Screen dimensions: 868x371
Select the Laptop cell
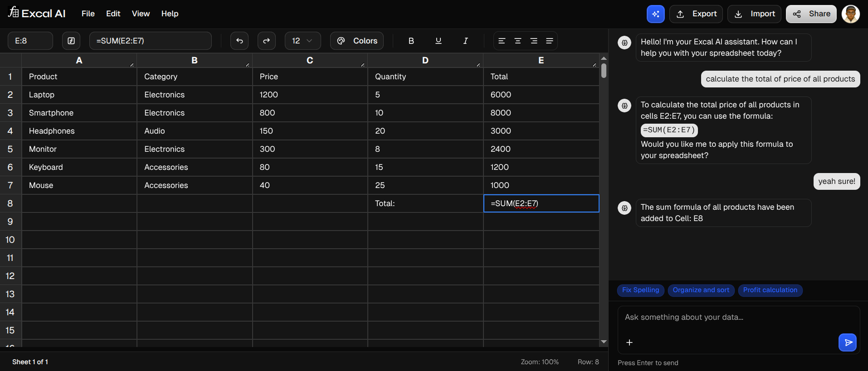(79, 95)
